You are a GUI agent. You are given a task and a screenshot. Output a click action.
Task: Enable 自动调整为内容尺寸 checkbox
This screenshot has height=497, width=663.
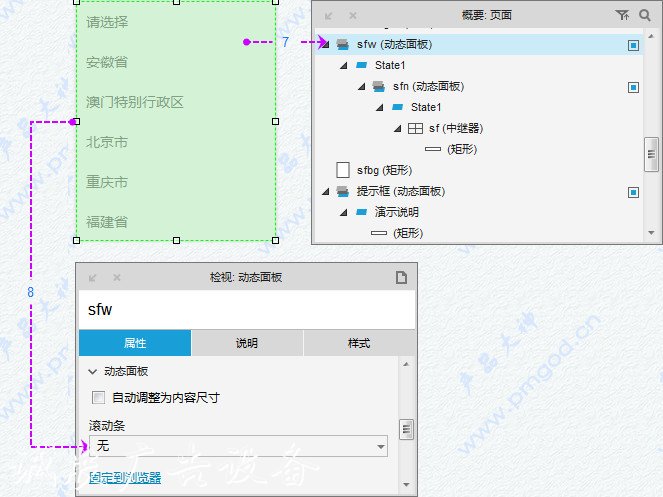(x=98, y=397)
